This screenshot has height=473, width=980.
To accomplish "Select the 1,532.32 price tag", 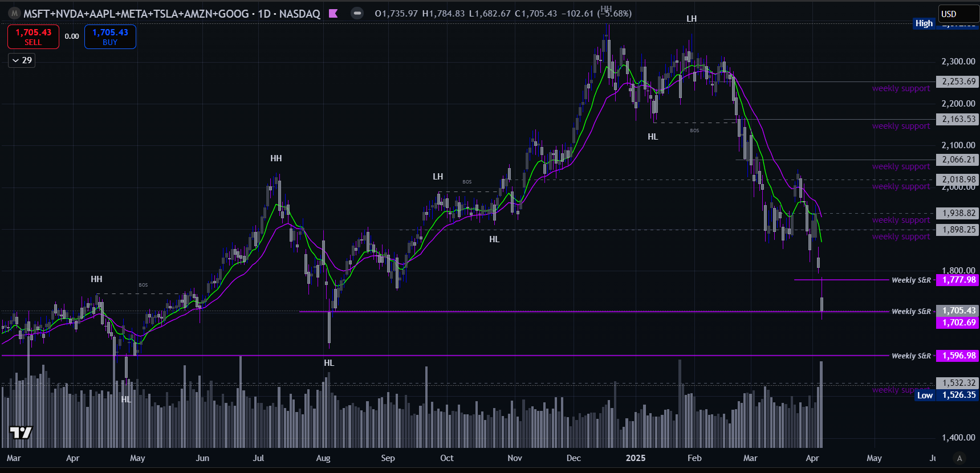I will [958, 383].
